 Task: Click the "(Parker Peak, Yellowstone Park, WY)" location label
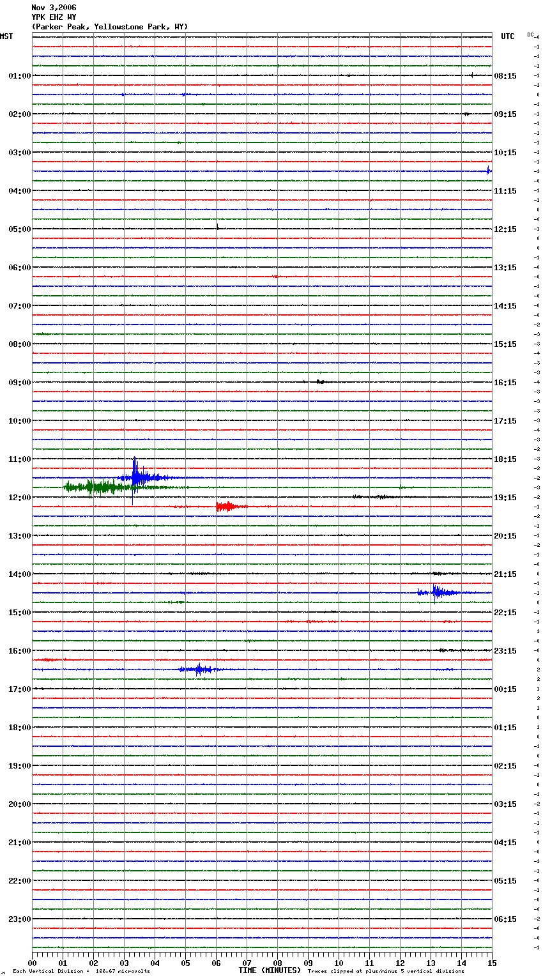tap(110, 27)
